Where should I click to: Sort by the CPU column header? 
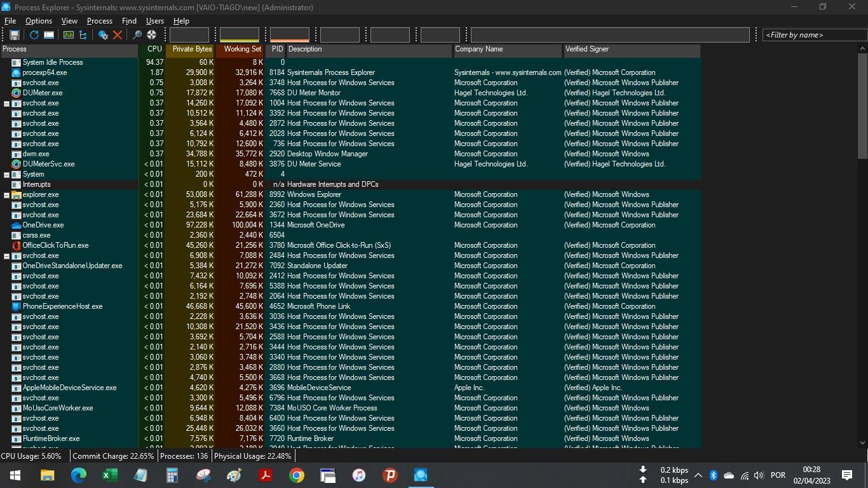(153, 50)
